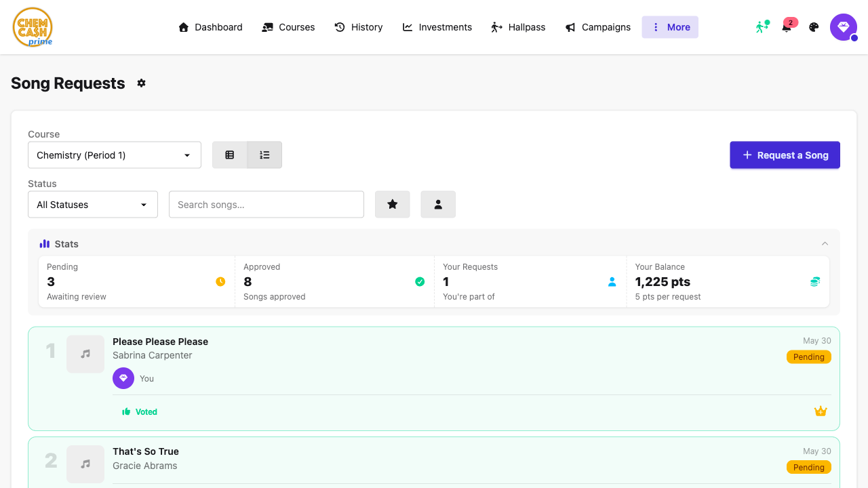Click the Song Requests page heading
The height and width of the screenshot is (488, 868).
[68, 83]
